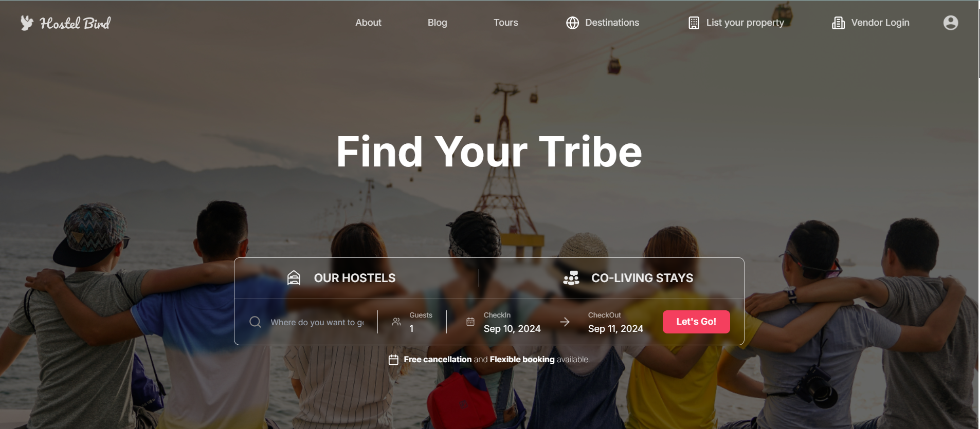Image resolution: width=980 pixels, height=429 pixels.
Task: Click the Hostel Bird logo
Action: pos(65,23)
